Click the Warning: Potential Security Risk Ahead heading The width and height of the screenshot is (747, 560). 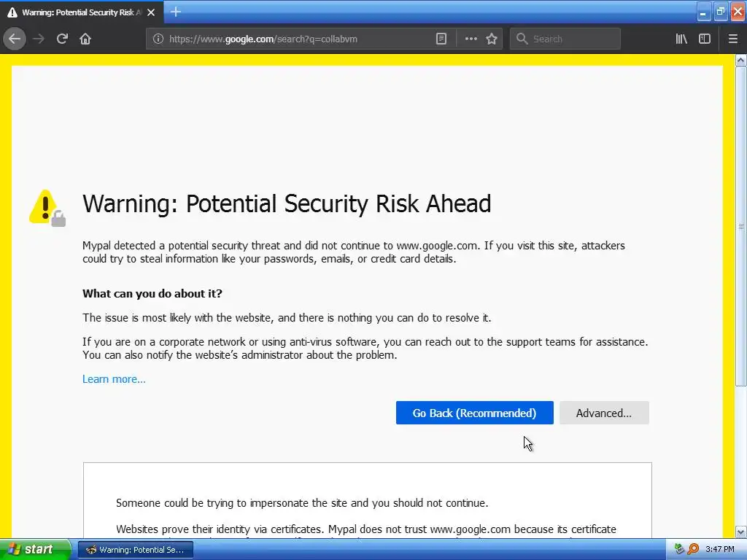coord(287,204)
